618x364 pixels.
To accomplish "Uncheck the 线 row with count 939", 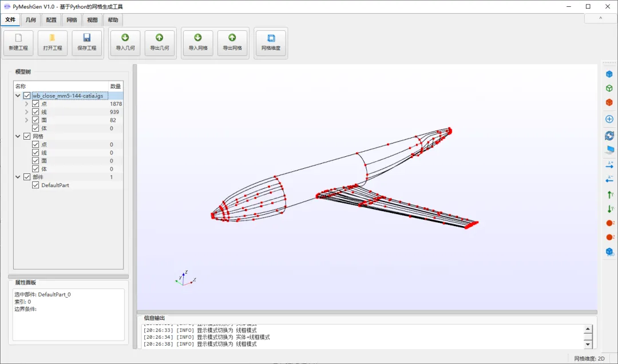I will coord(35,112).
